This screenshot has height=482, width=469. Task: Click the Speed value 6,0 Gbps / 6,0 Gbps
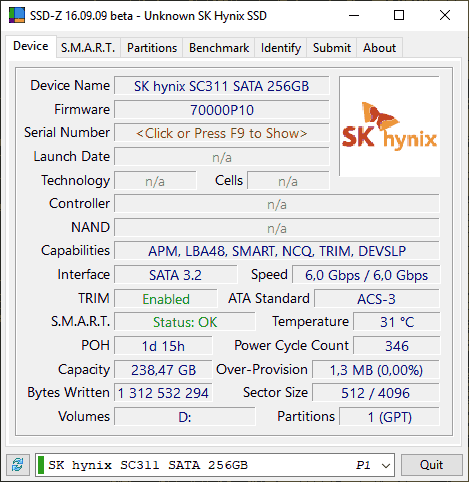point(366,275)
